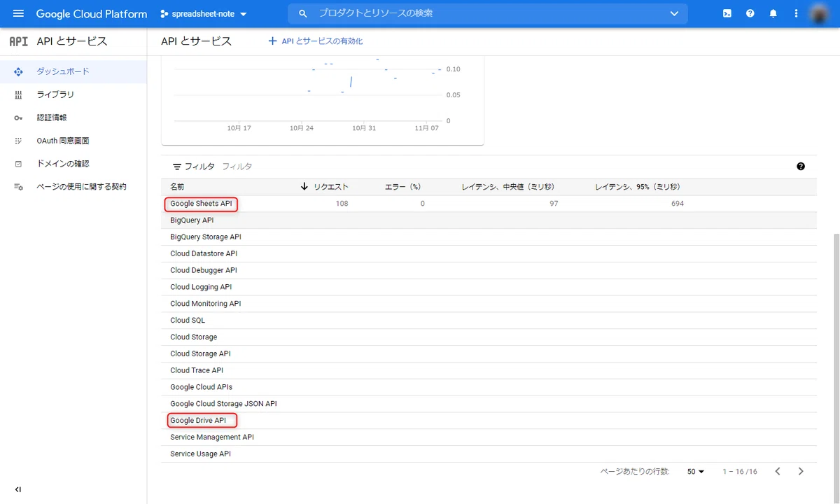Screen dimensions: 840x504
Task: Open Cloud Logging API link
Action: [x=201, y=287]
